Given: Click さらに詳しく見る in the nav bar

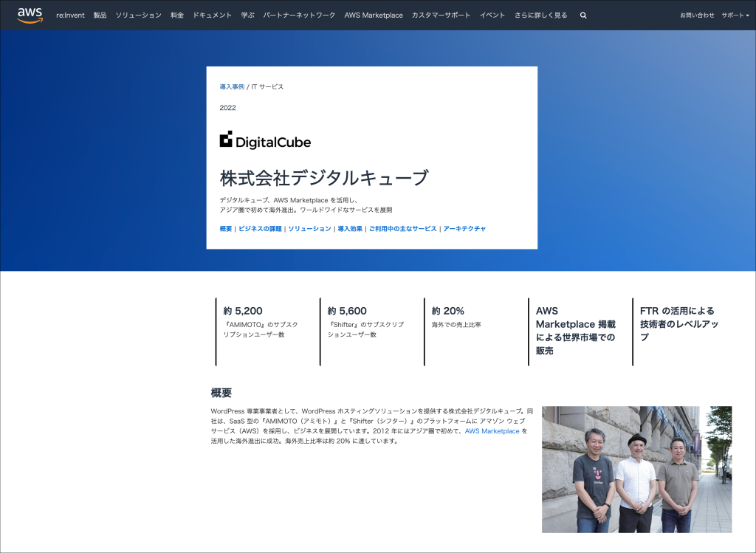Looking at the screenshot, I should 540,16.
